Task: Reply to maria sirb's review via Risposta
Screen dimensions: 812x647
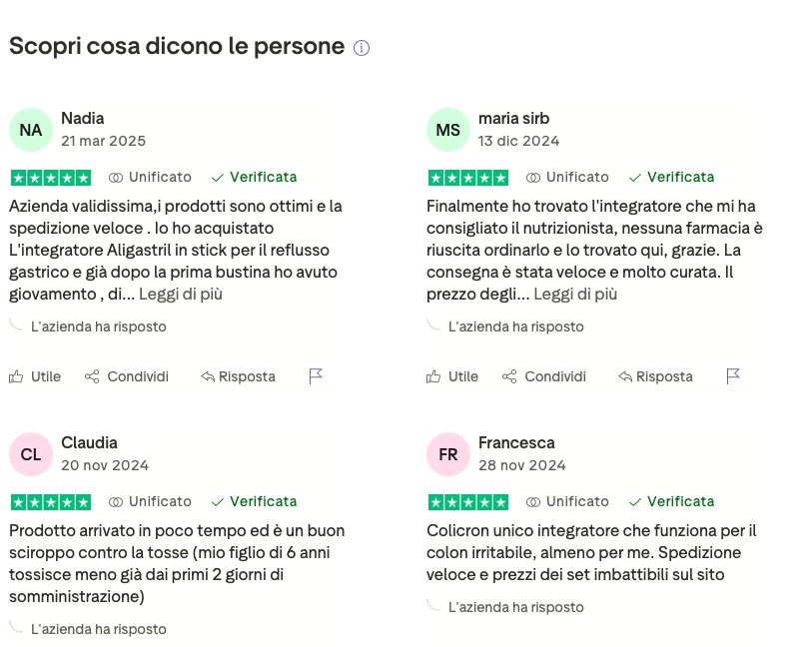Action: [x=655, y=376]
